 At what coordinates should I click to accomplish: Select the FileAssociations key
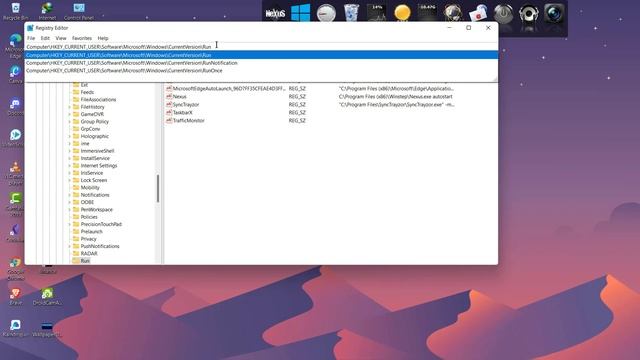pos(98,100)
